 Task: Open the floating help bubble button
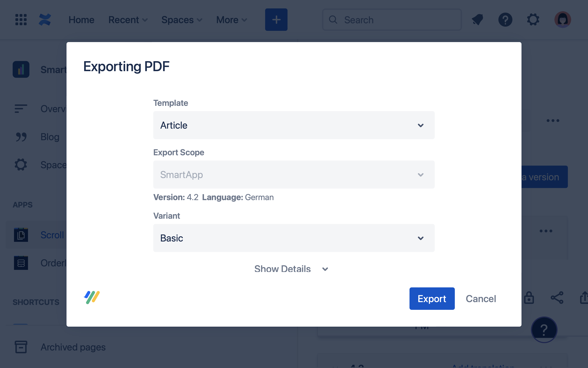coord(544,330)
